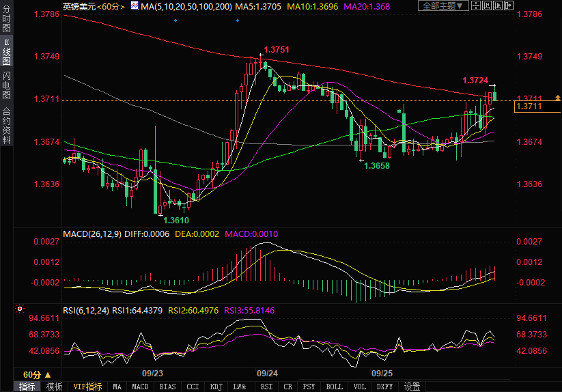Select the 模板 tab
This screenshot has width=562, height=392.
click(55, 387)
